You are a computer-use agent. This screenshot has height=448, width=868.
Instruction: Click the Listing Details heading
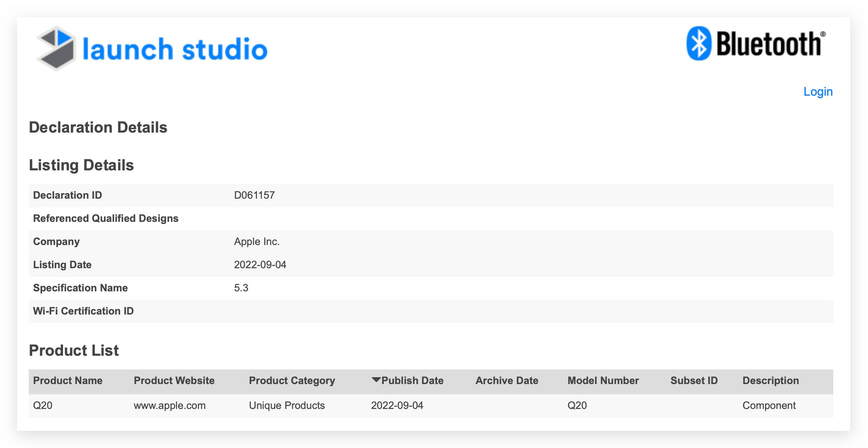tap(81, 166)
